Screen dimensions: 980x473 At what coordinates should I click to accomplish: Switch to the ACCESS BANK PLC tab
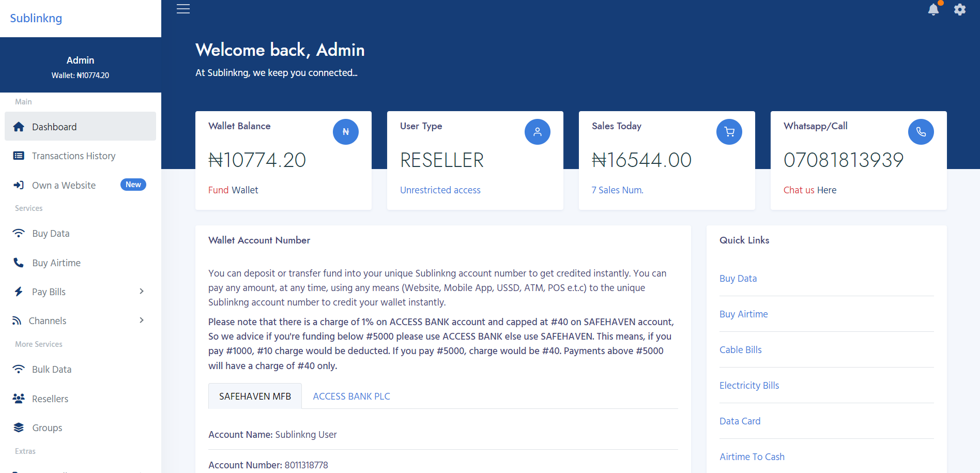click(x=351, y=396)
